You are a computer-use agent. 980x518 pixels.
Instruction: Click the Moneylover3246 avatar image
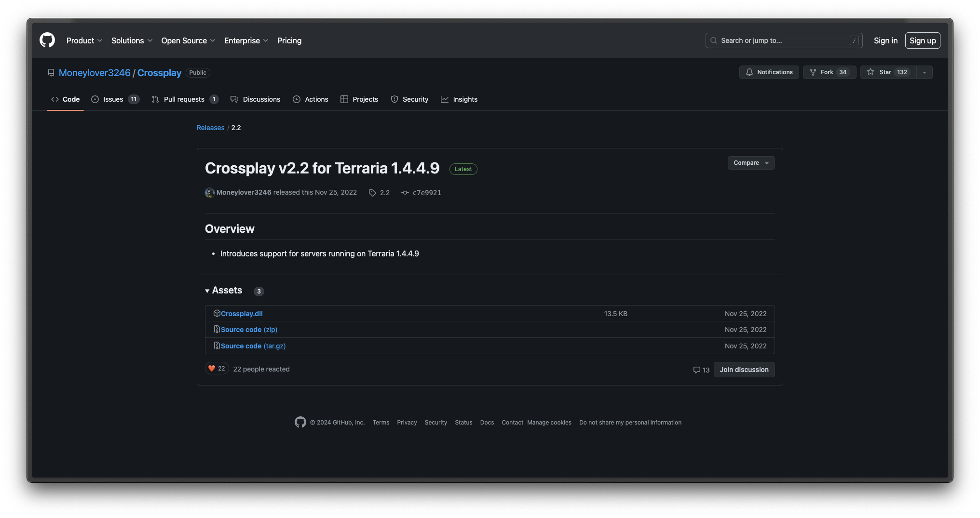pyautogui.click(x=210, y=193)
